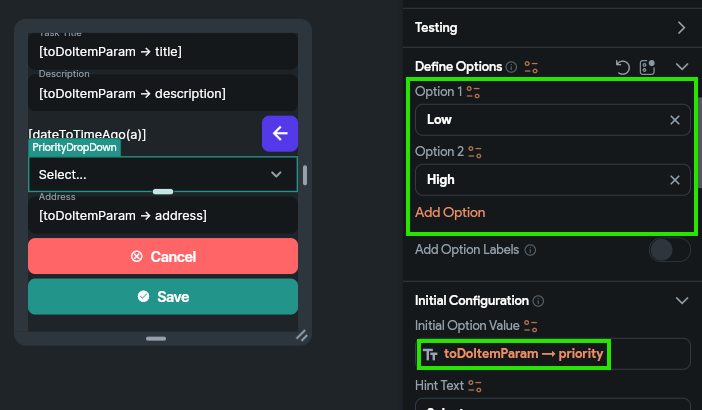702x410 pixels.
Task: Reset Define Options with the undo icon
Action: (622, 67)
